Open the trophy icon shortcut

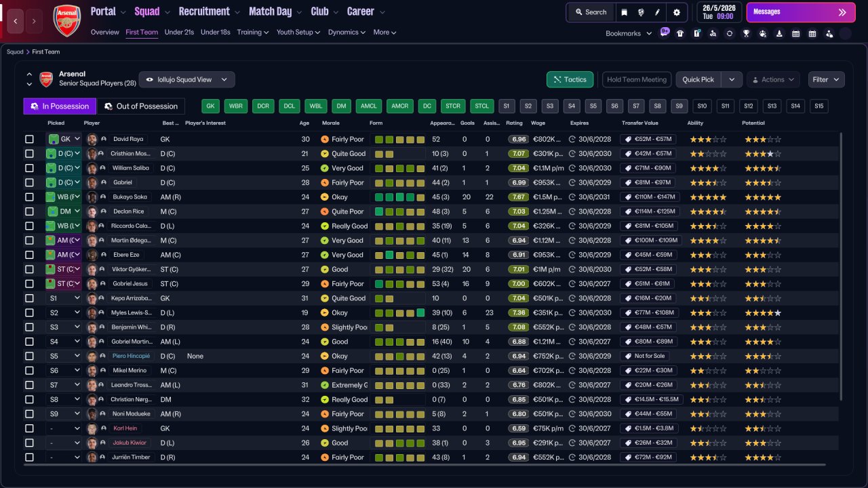[x=746, y=33]
